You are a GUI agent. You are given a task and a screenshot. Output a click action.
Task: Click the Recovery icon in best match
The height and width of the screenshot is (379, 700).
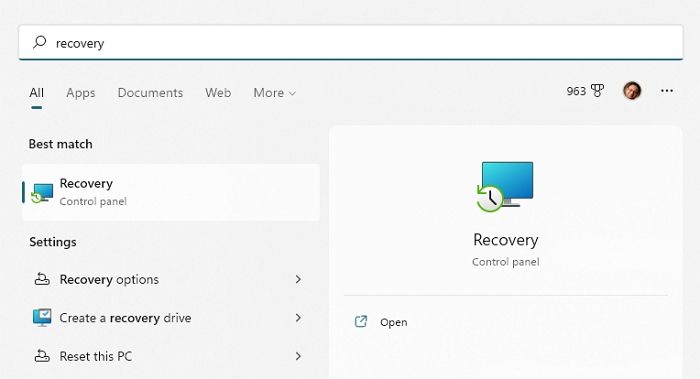pos(42,193)
